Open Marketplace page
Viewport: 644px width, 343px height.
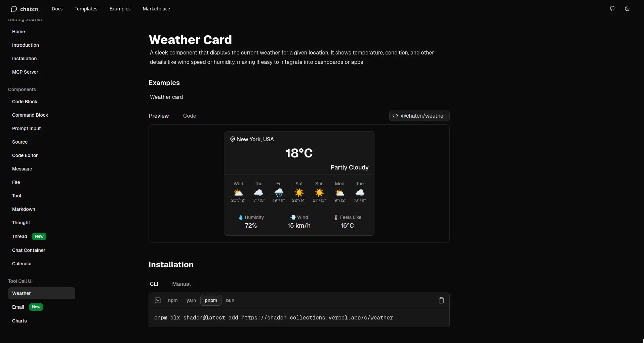tap(156, 9)
